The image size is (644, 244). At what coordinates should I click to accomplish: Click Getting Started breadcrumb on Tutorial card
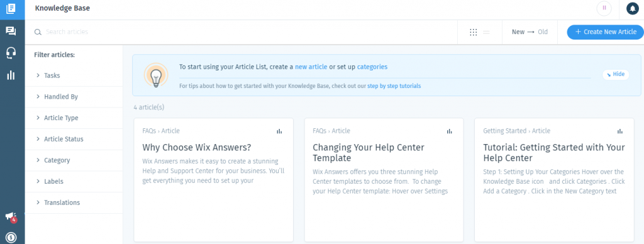click(505, 131)
